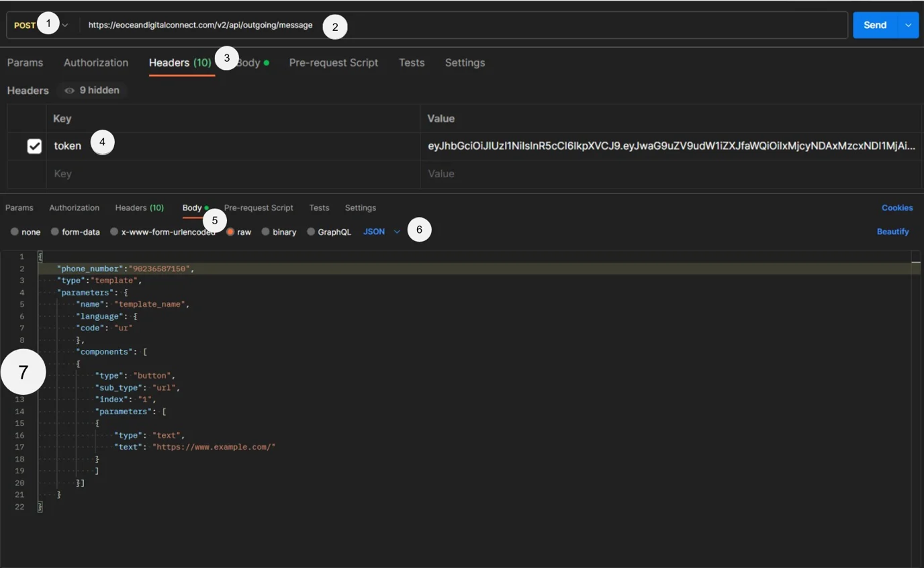Open the Send button dropdown arrow

coord(908,25)
